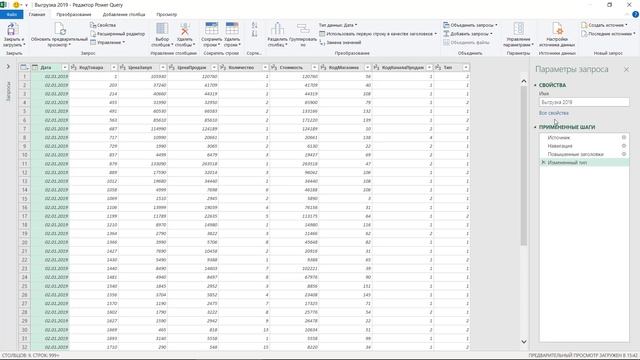Close the Параметры запроса pane
Image resolution: width=640 pixels, height=360 pixels.
tap(627, 69)
